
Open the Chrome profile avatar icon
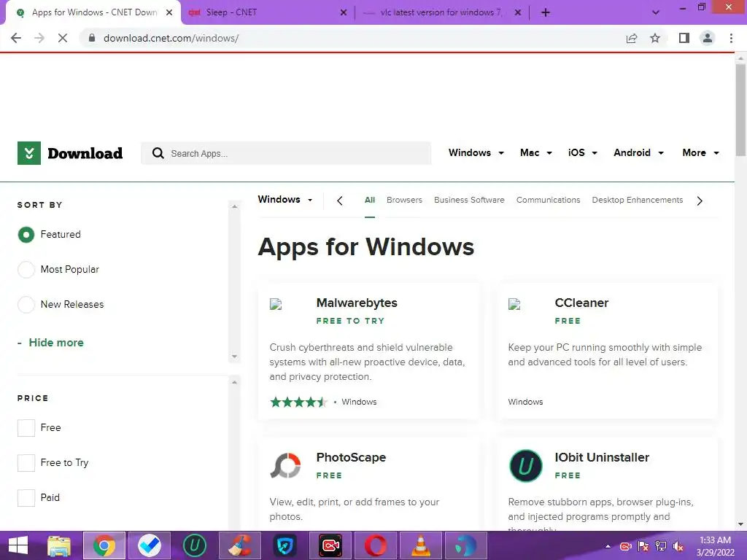coord(708,38)
